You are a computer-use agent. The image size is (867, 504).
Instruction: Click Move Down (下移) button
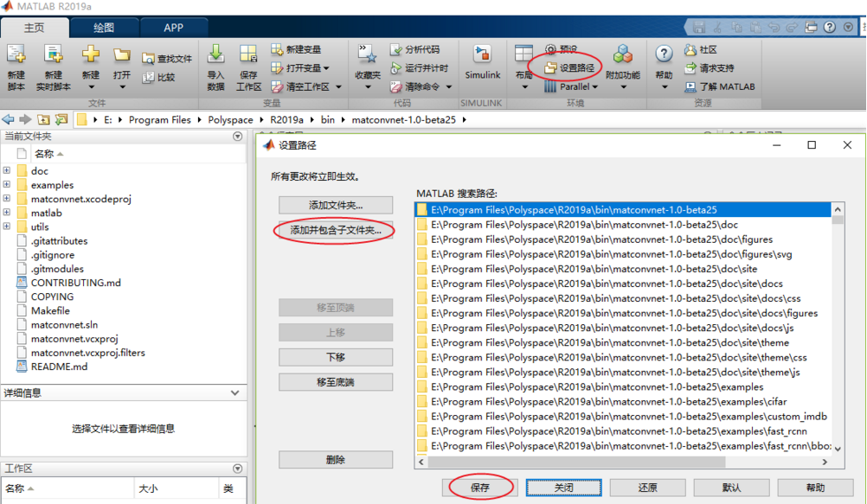click(x=336, y=357)
